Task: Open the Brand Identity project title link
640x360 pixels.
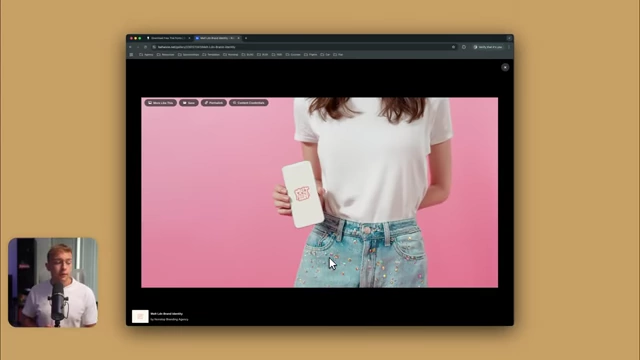Action: click(167, 314)
